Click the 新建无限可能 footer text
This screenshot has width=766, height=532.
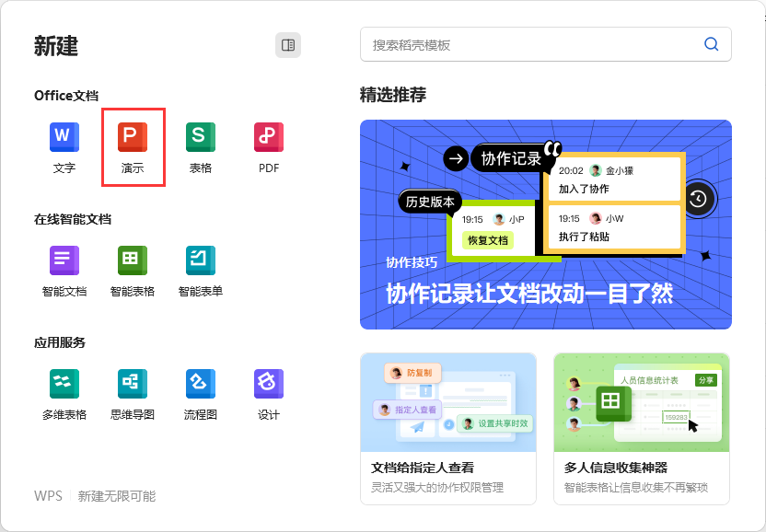pyautogui.click(x=117, y=496)
